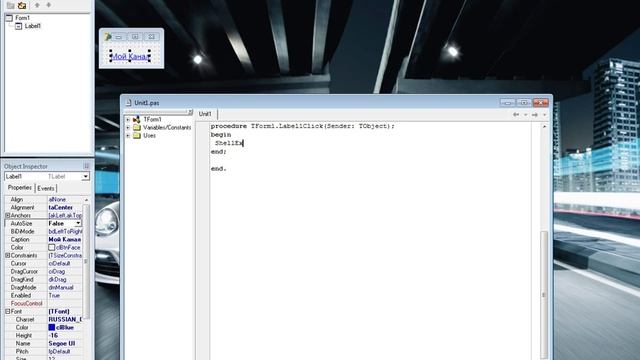Close the Object Inspector panel
640x360 pixels.
[86, 166]
